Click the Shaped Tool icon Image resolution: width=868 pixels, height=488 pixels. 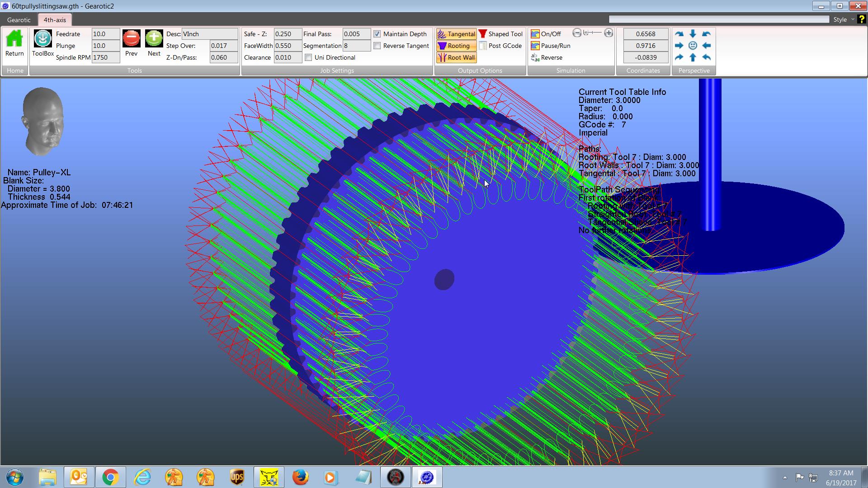(483, 34)
